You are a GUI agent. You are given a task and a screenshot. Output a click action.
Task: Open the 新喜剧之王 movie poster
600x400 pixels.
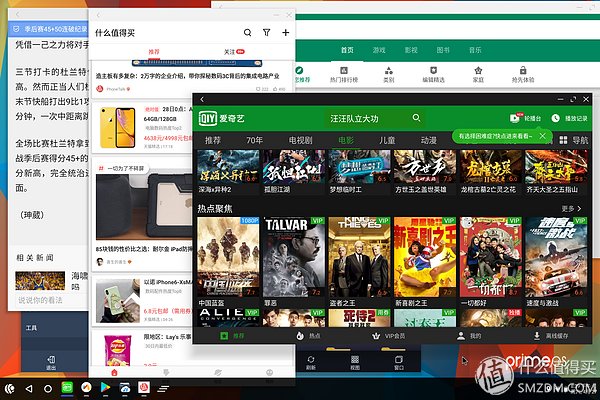[x=425, y=257]
